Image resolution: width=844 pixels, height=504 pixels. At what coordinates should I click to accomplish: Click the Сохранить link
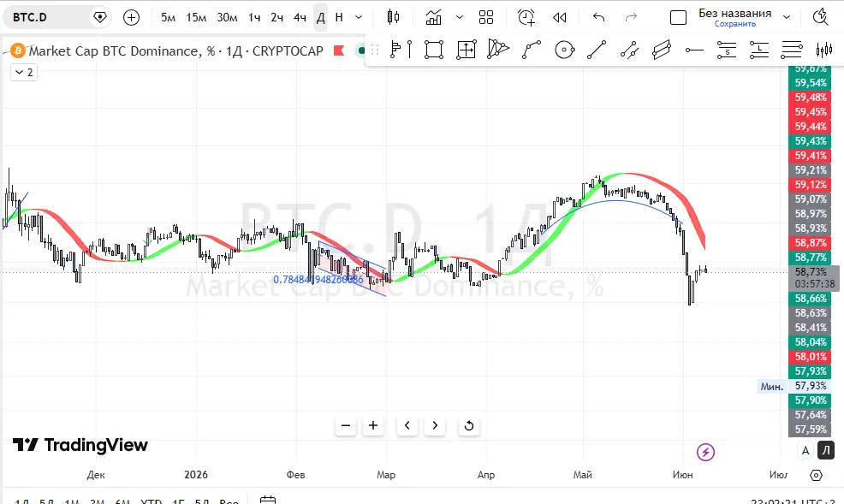pyautogui.click(x=734, y=24)
